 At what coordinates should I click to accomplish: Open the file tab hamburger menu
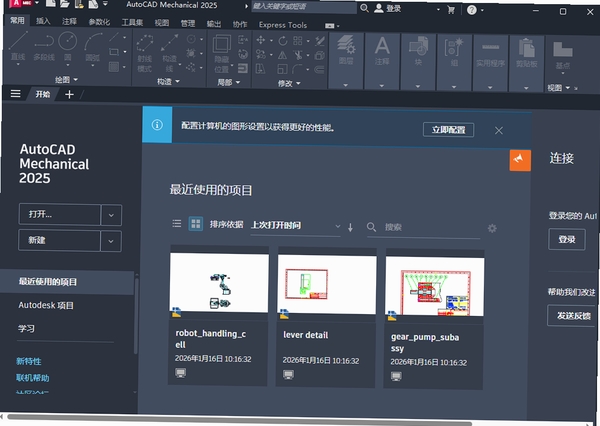point(16,93)
